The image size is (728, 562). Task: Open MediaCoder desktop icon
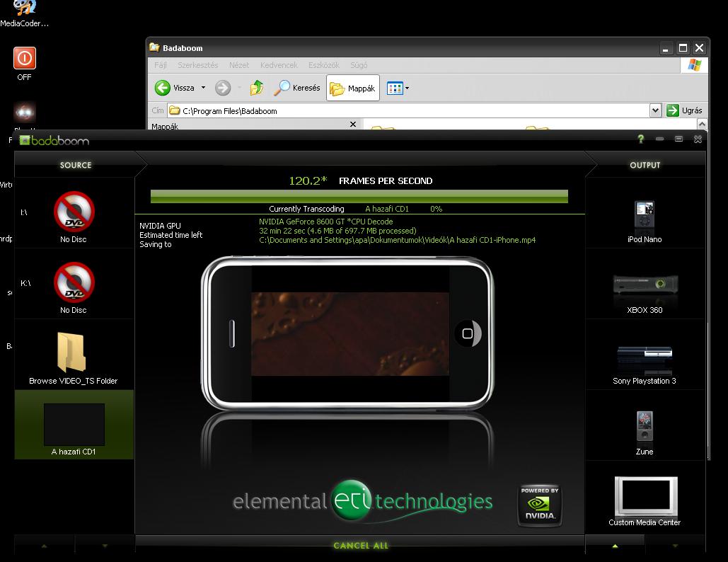(25, 14)
